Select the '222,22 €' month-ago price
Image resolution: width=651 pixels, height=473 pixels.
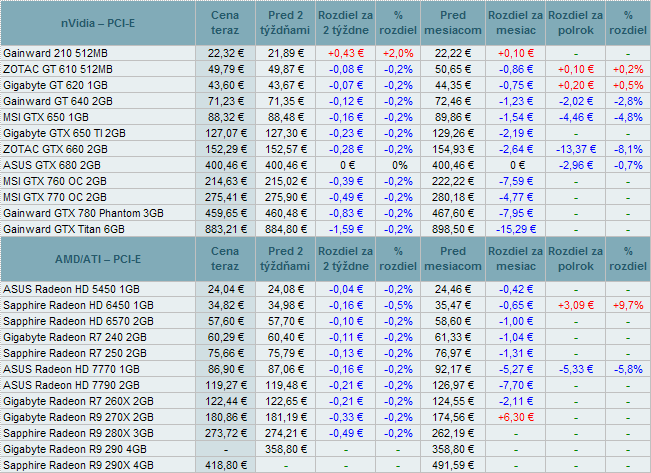pyautogui.click(x=453, y=181)
